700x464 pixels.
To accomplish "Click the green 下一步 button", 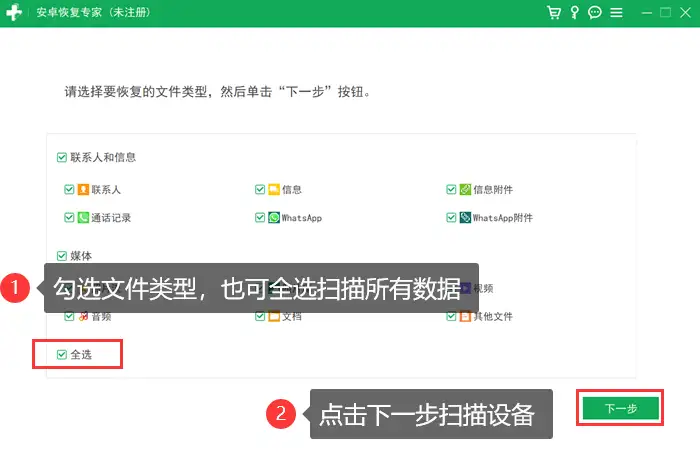I will click(621, 408).
